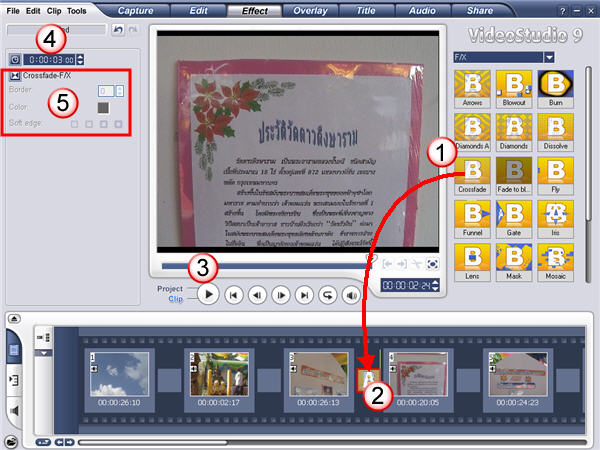This screenshot has height=450, width=600.
Task: Click the gray Color swatch
Action: 102,107
